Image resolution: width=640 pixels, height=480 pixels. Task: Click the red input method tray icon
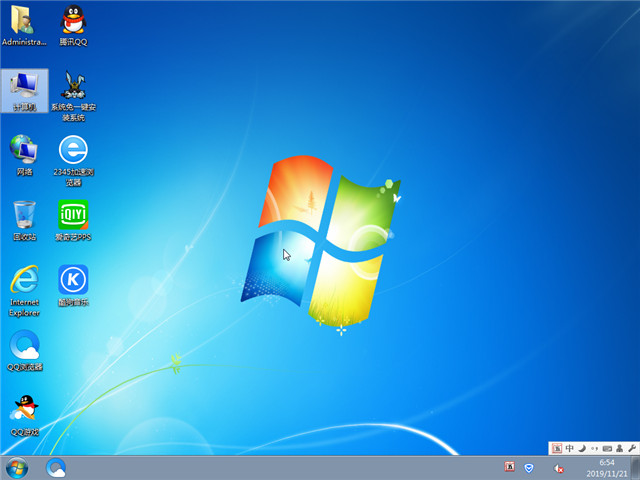[509, 467]
